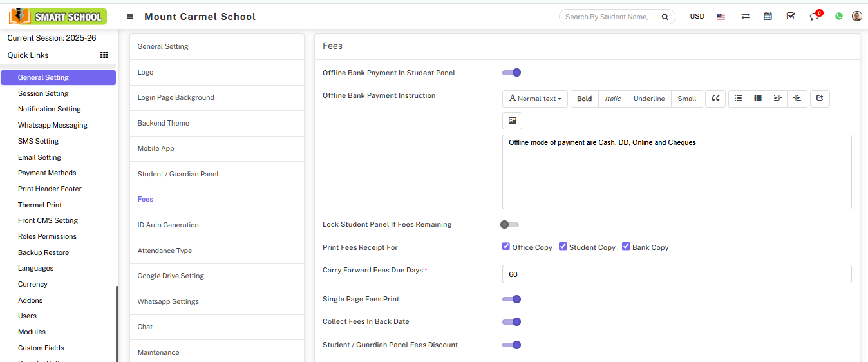
Task: Open the USD currency selector
Action: [x=697, y=17]
